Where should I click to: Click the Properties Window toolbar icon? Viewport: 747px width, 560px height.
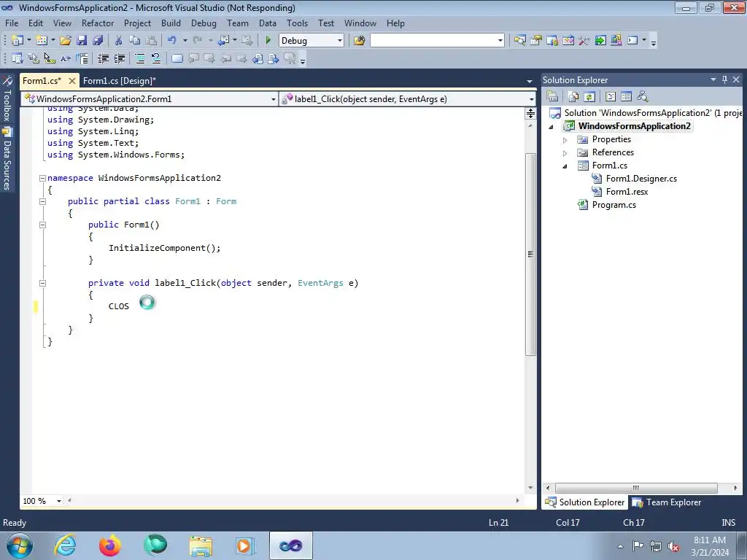pyautogui.click(x=536, y=41)
